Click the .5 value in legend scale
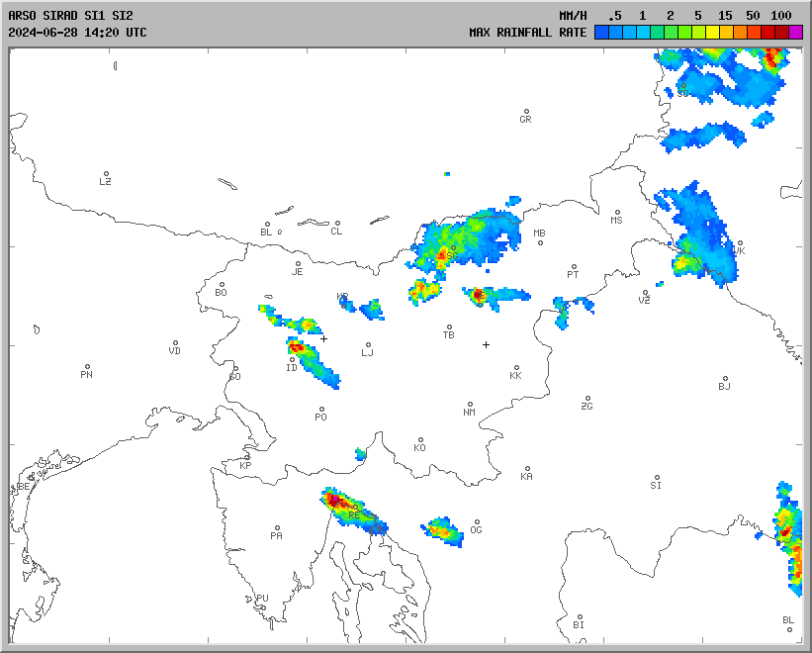Image resolution: width=812 pixels, height=653 pixels. [615, 16]
